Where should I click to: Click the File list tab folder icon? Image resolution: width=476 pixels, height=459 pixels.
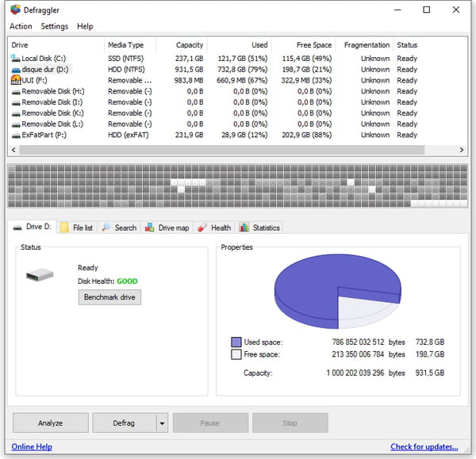(x=64, y=228)
